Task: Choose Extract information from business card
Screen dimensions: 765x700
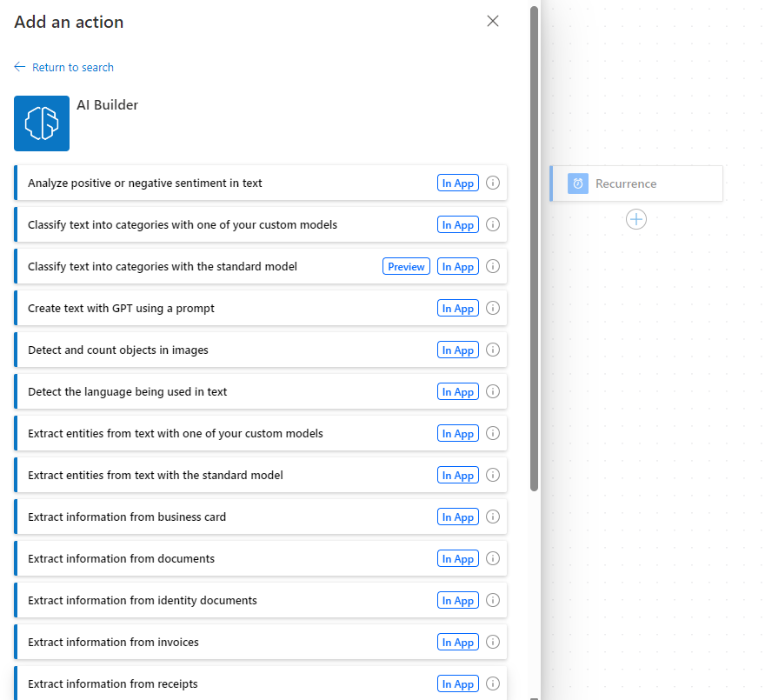Action: tap(261, 517)
